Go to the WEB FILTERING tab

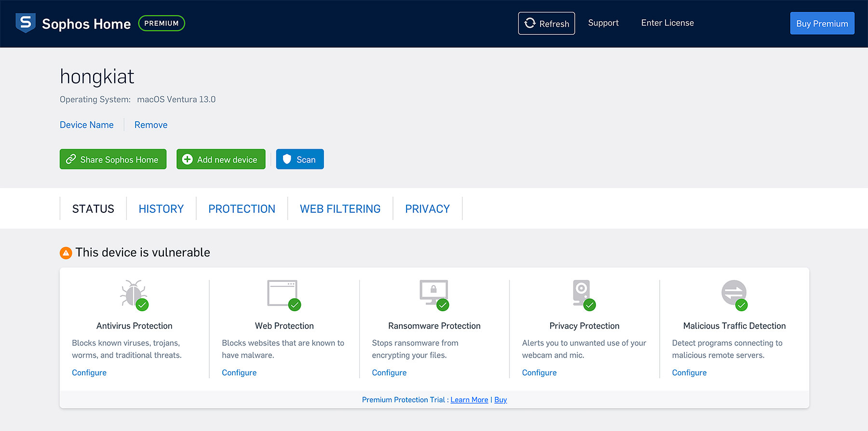tap(340, 209)
